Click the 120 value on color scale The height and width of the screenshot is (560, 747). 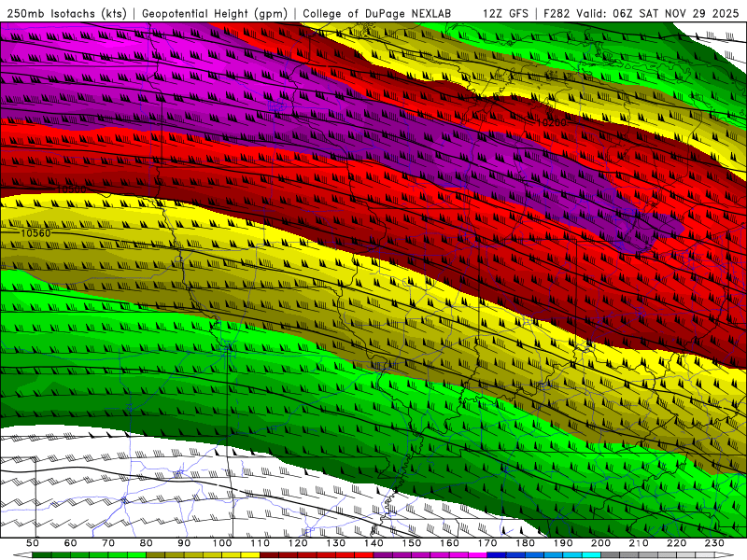point(298,543)
